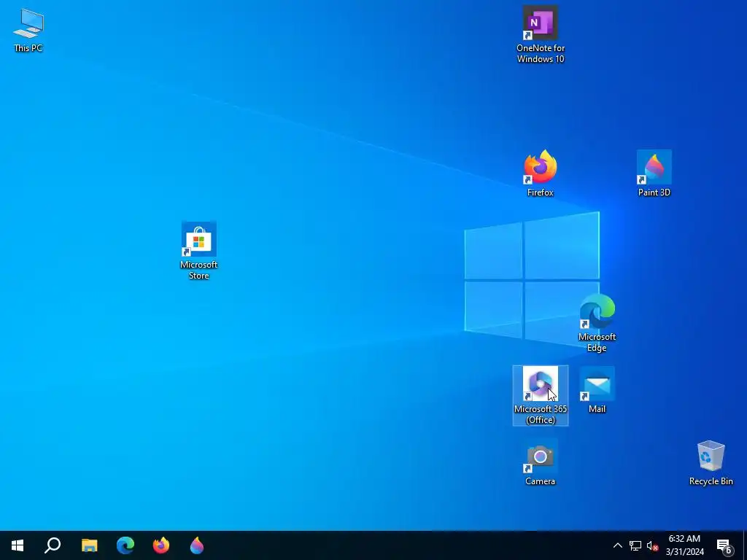Show hidden system tray icons
The image size is (747, 560).
point(617,545)
